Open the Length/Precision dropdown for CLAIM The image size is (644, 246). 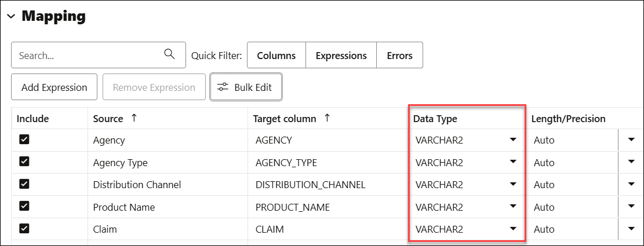631,229
